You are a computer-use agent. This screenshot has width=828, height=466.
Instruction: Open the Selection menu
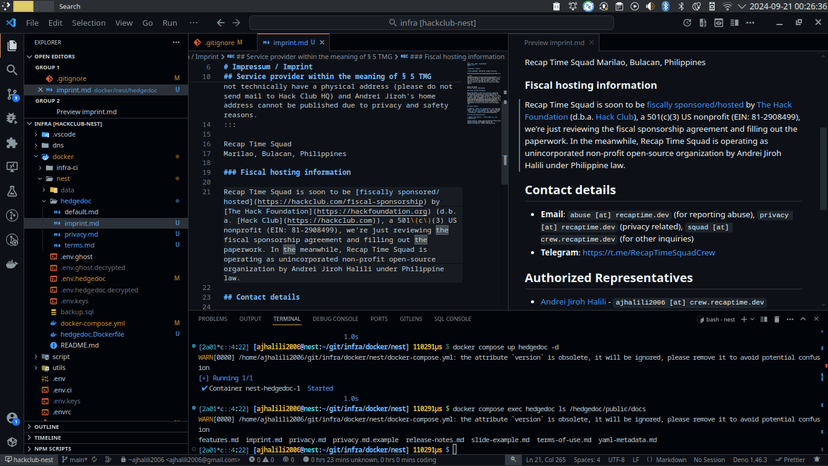88,22
